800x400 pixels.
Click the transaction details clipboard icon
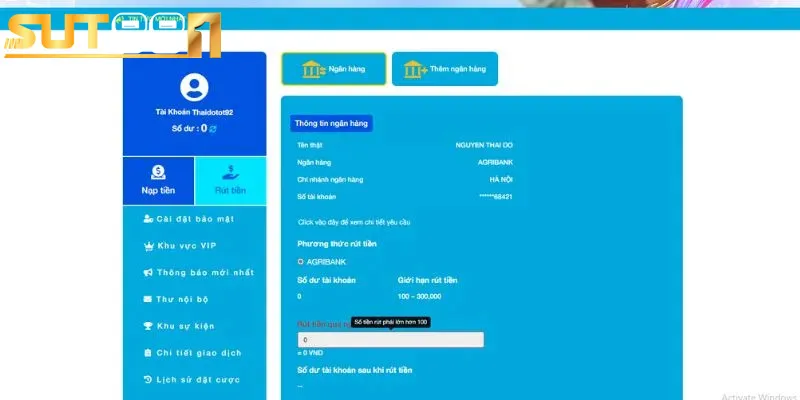point(148,353)
